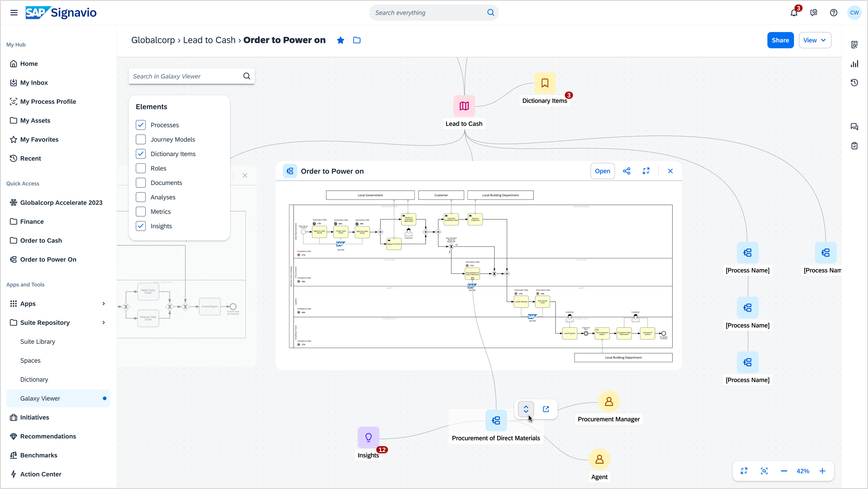Select the Insights lightbulb node
Viewport: 868px width, 489px height.
pos(368,438)
